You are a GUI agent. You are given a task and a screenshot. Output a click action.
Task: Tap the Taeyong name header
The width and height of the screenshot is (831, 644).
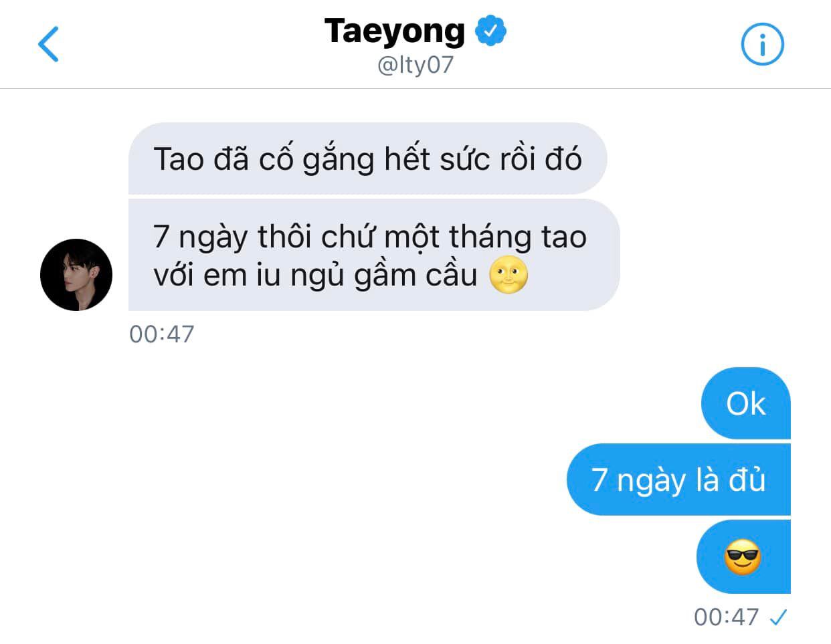[x=395, y=31]
